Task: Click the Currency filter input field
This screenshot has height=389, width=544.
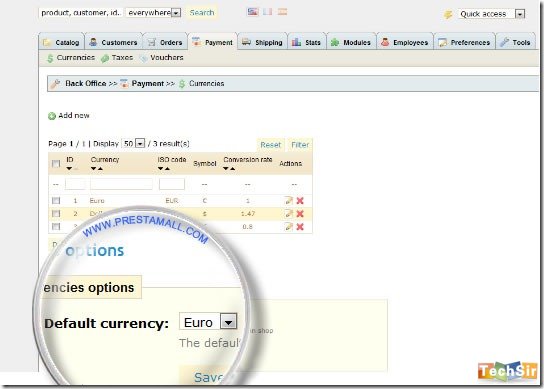Action: 121,184
